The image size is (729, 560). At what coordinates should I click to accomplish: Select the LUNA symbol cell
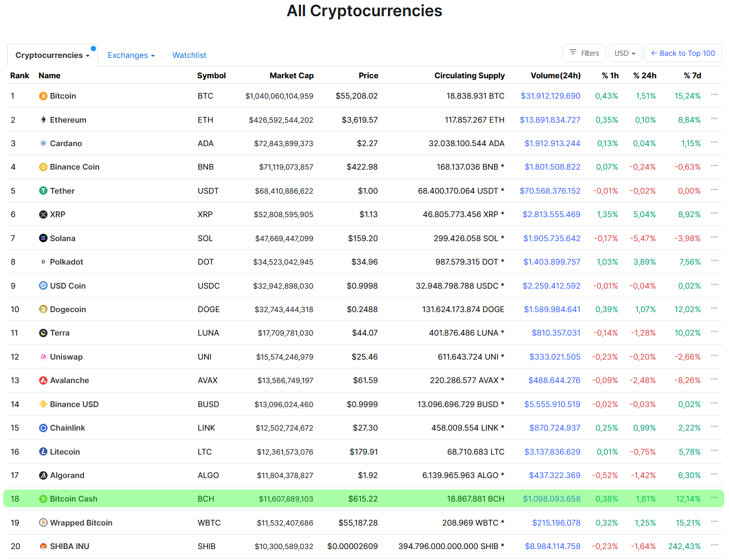tap(208, 333)
